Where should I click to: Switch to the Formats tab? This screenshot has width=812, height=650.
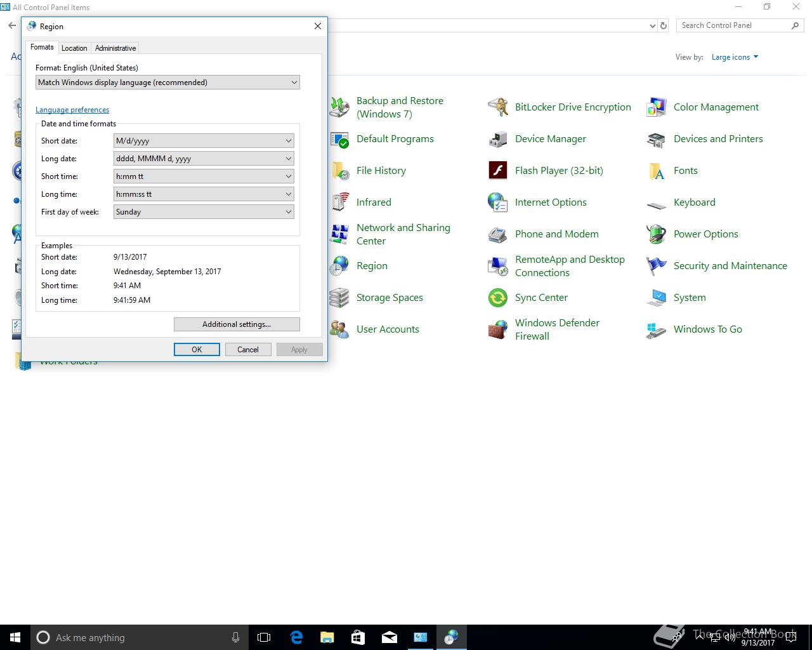pos(42,47)
